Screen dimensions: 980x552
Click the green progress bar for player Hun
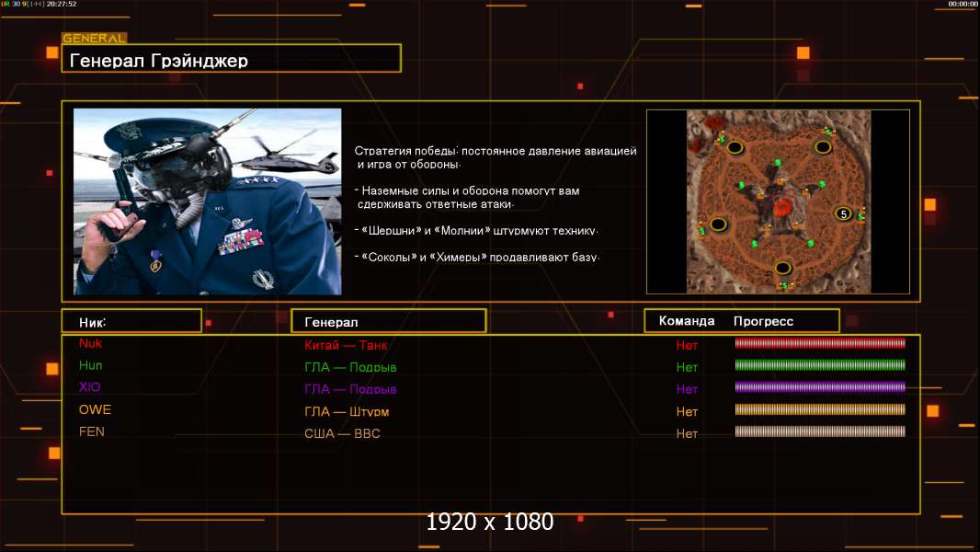click(x=820, y=365)
